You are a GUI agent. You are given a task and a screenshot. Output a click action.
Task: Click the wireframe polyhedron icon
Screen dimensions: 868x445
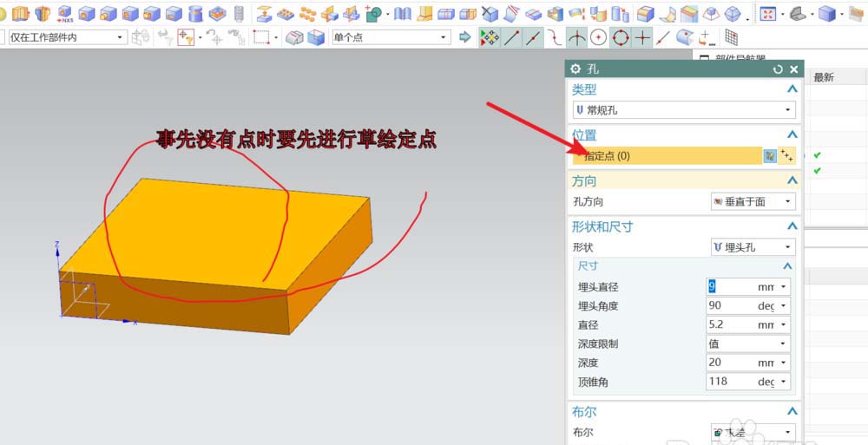click(733, 14)
